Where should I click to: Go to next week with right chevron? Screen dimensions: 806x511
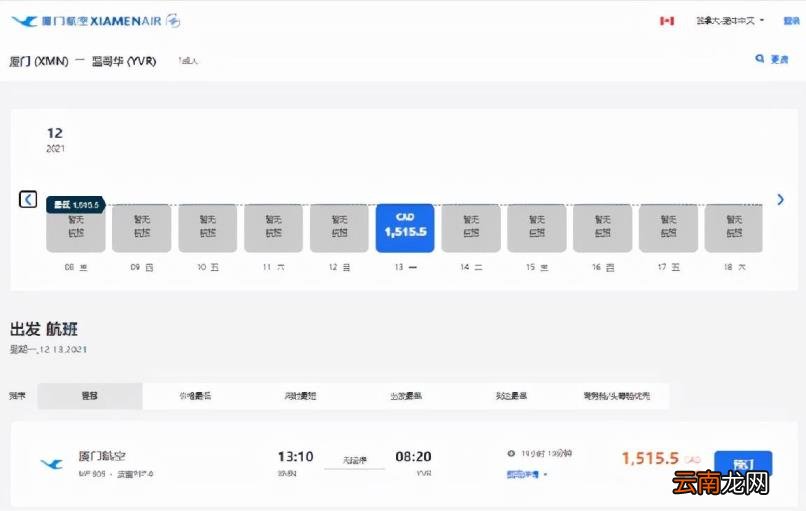coord(780,199)
